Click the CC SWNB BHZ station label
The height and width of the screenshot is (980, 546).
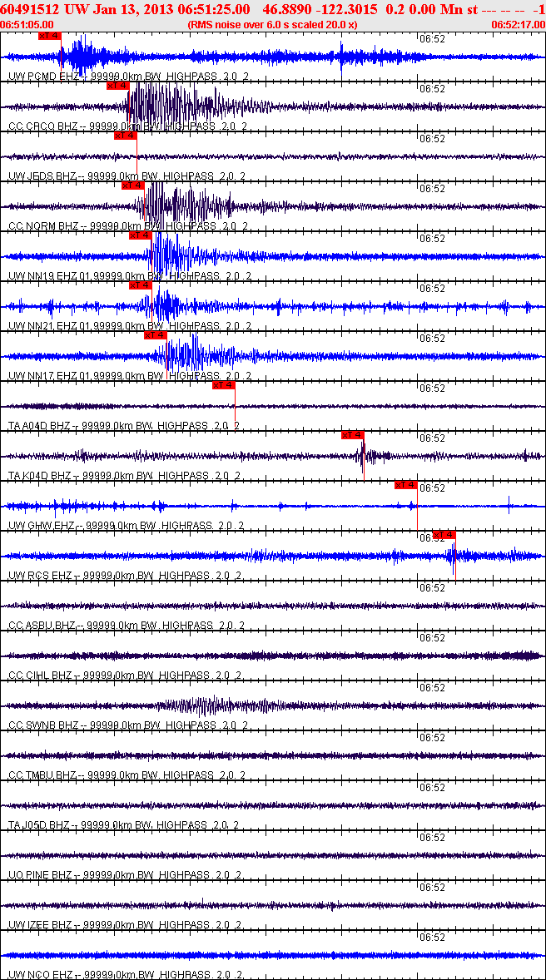[127, 725]
